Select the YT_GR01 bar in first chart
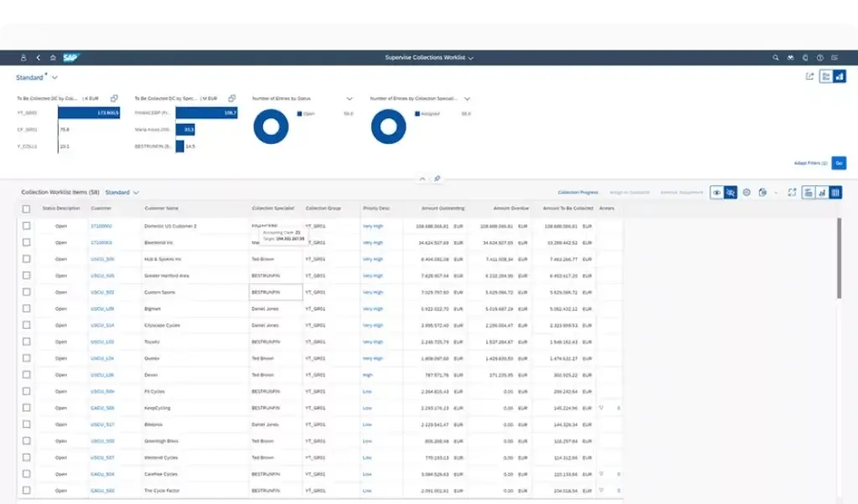The image size is (858, 504). click(x=89, y=113)
